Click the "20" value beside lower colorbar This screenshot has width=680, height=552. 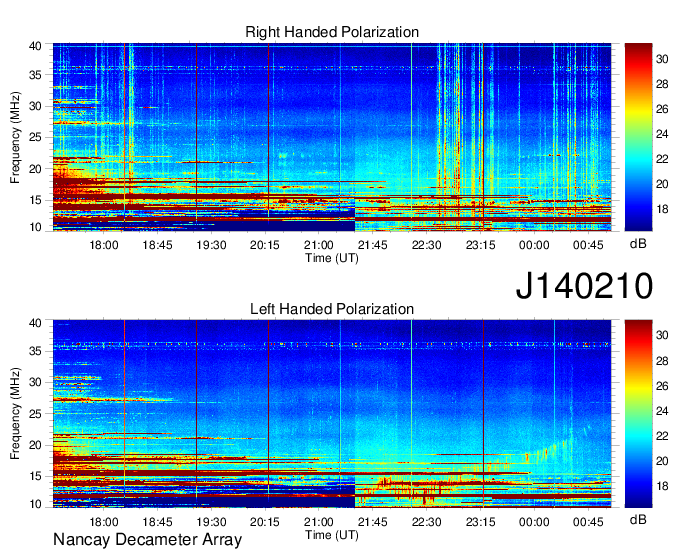[662, 461]
